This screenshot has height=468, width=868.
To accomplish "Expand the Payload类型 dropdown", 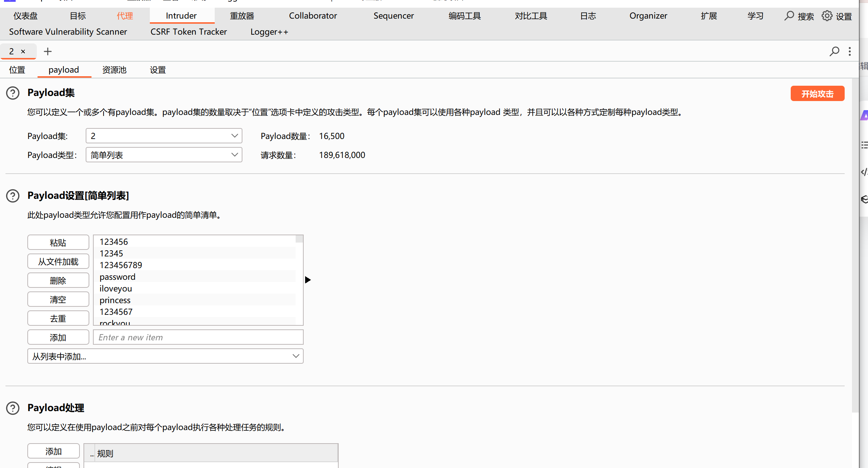I will 234,155.
